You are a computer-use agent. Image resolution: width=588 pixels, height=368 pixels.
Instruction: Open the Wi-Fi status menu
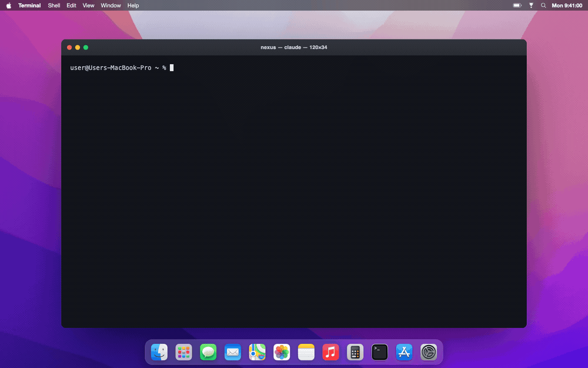[531, 5]
